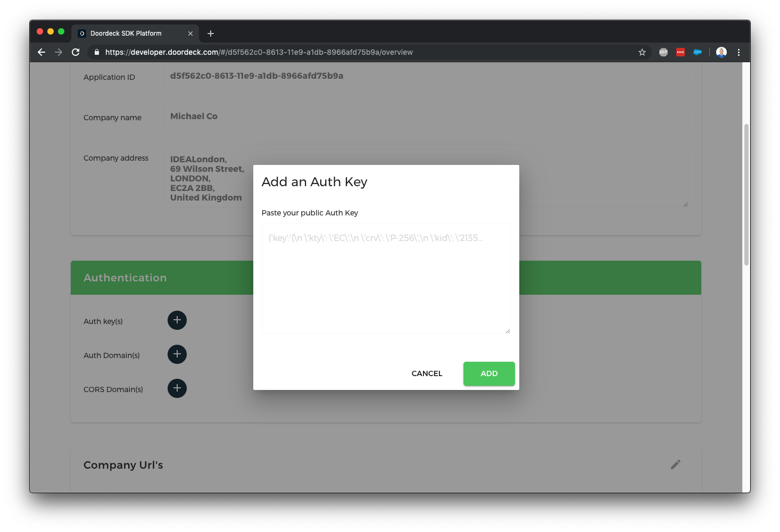This screenshot has height=532, width=780.
Task: Click the public Auth Key text area
Action: pyautogui.click(x=386, y=278)
